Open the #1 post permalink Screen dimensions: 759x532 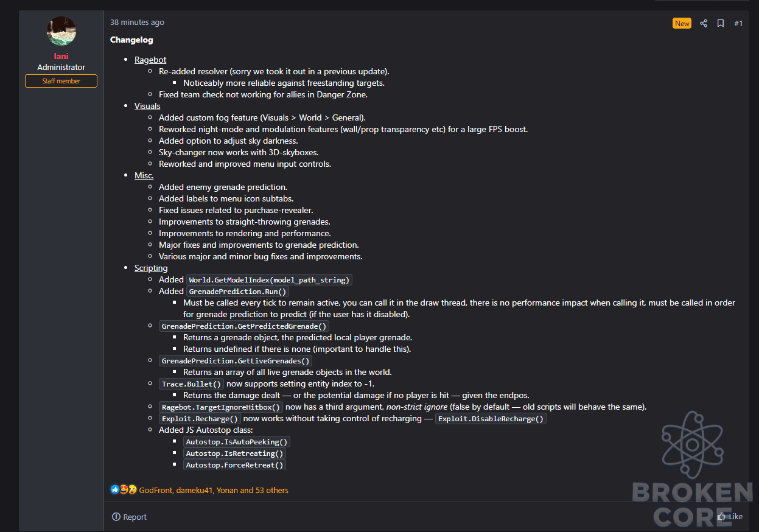click(738, 23)
